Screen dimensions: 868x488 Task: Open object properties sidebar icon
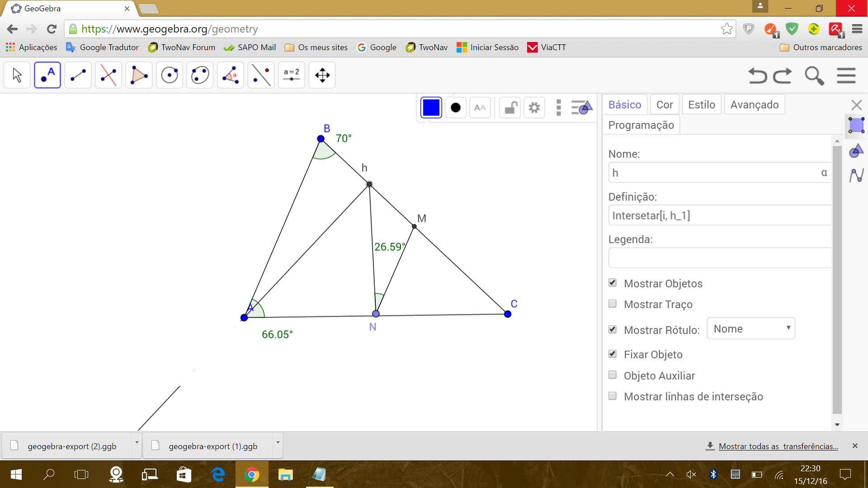pos(856,151)
